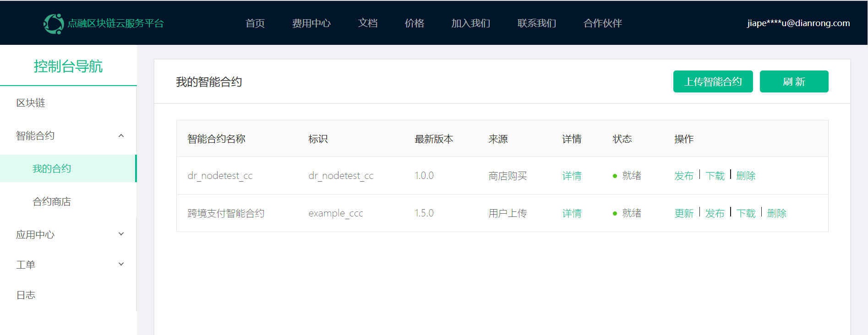Click the 状态 column header
Image resolution: width=868 pixels, height=335 pixels.
(x=622, y=139)
